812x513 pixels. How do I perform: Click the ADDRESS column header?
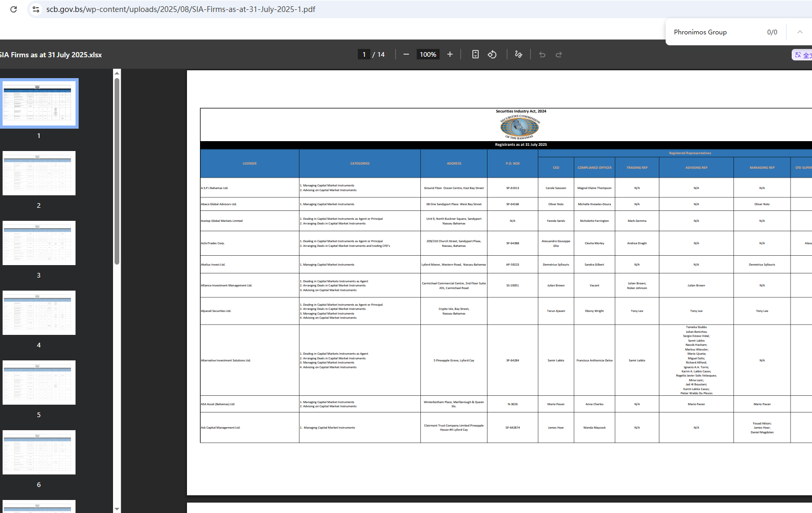coord(454,164)
